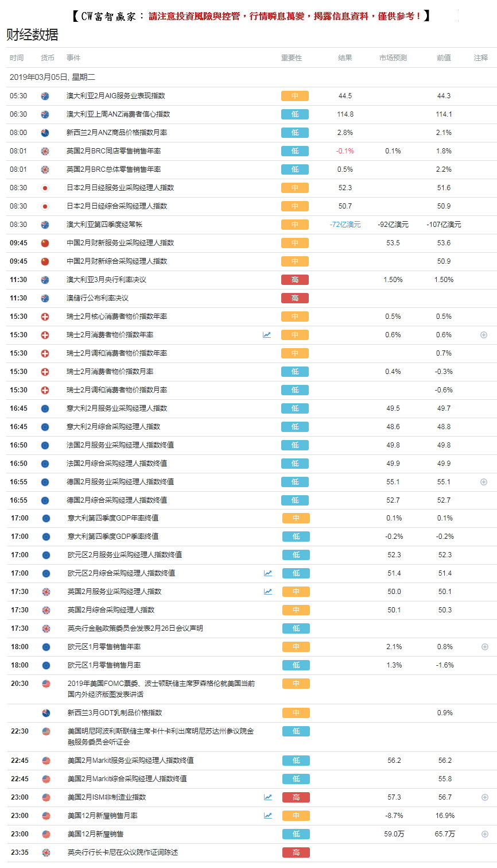
Task: Click EU flag for 欧元区1月零售销售月率
Action: click(x=46, y=665)
